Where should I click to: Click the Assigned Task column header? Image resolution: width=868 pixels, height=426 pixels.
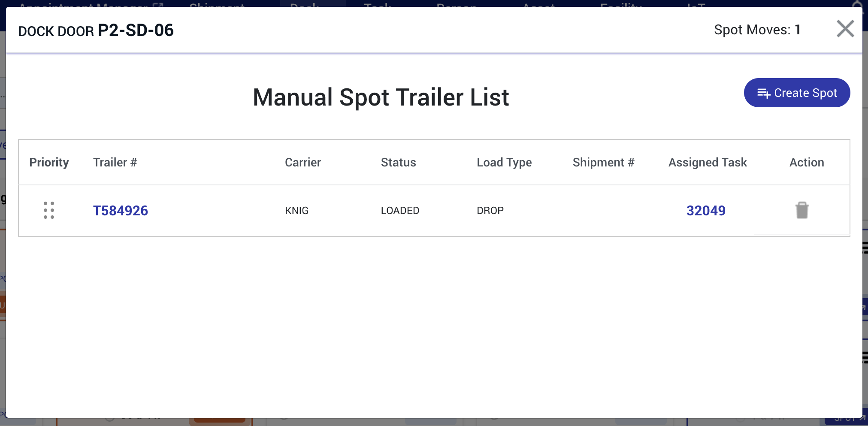tap(708, 162)
